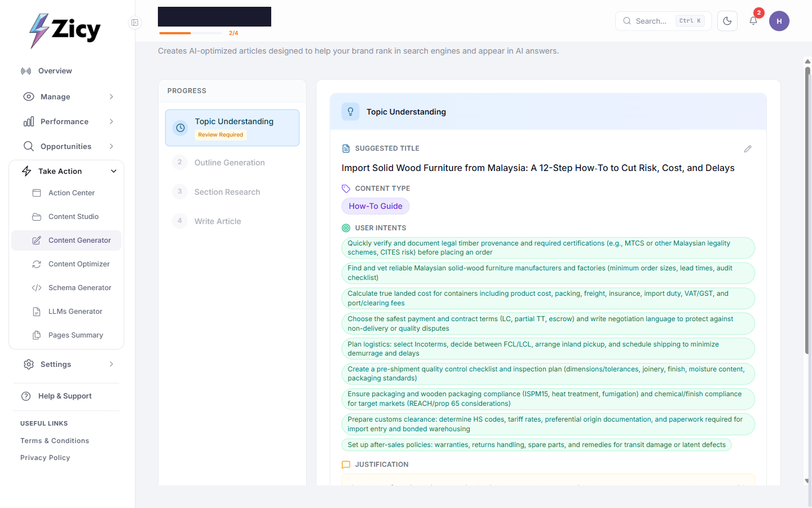Open Content Studio menu item
The width and height of the screenshot is (812, 508).
pos(67,217)
